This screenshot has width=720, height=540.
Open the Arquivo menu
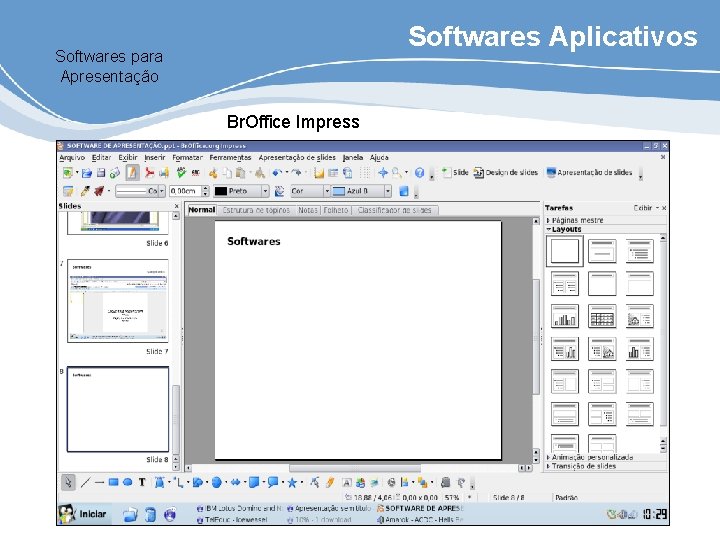tap(72, 158)
